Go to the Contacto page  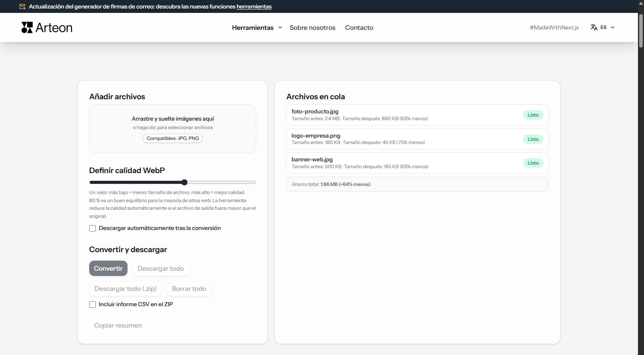359,27
